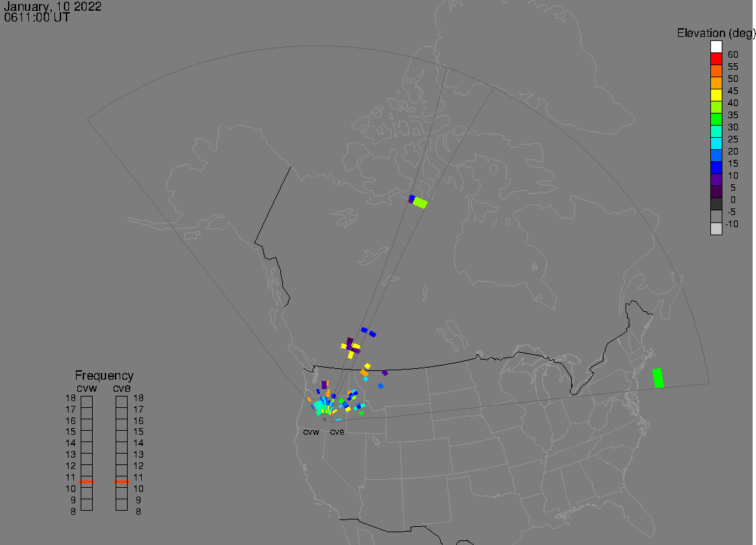Viewport: 756px width, 545px height.
Task: Click the "January, 10 2022" date text
Action: tap(52, 6)
